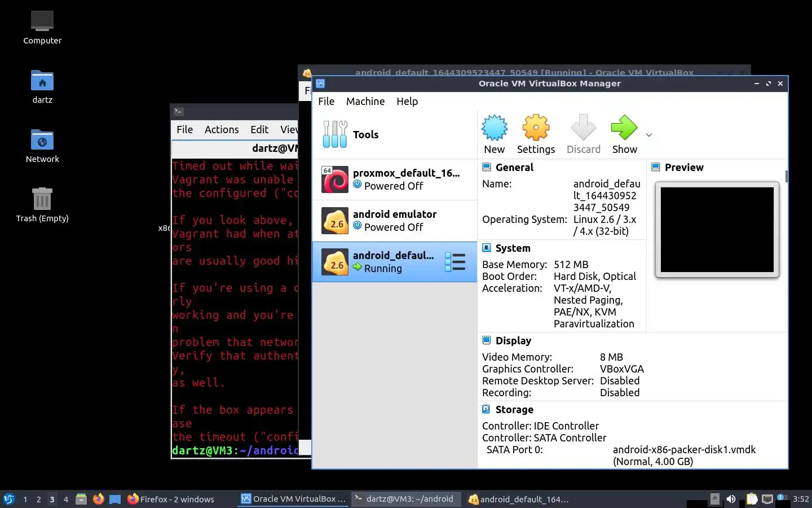Switch to workspace 4

[65, 499]
